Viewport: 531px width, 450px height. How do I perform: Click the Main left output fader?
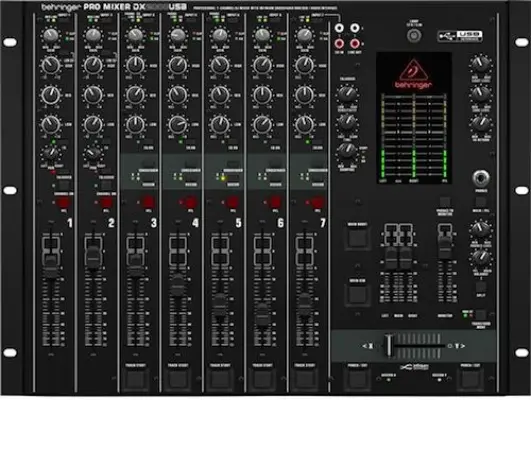(x=391, y=258)
